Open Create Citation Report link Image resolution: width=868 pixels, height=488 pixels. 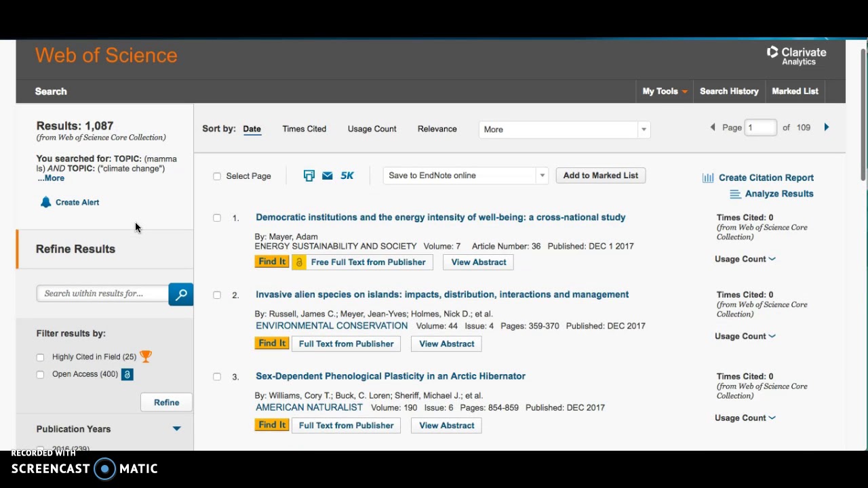coord(766,178)
